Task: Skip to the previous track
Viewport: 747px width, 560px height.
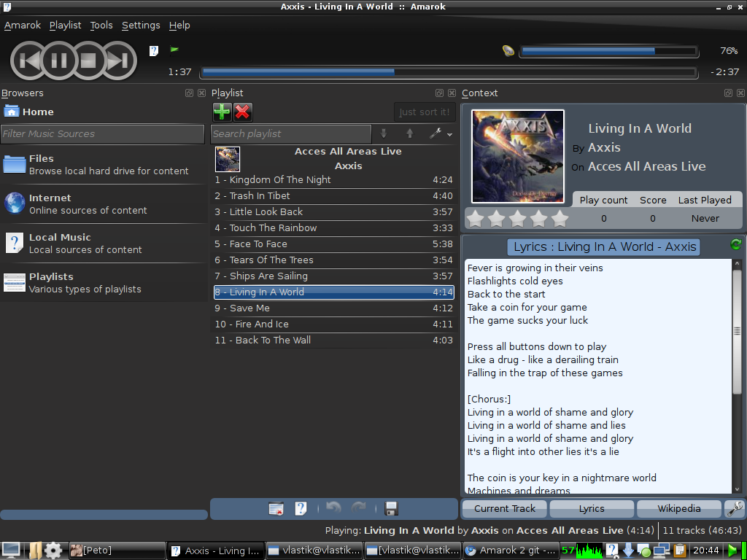Action: click(29, 61)
